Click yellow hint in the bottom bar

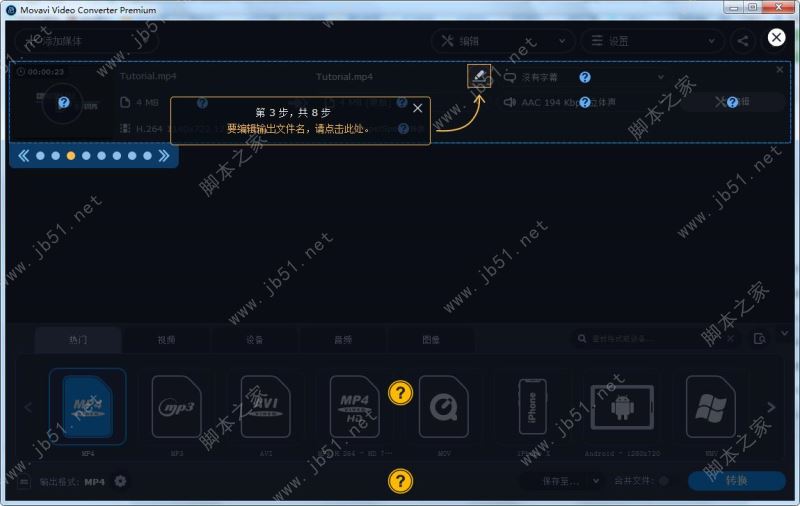pyautogui.click(x=401, y=481)
